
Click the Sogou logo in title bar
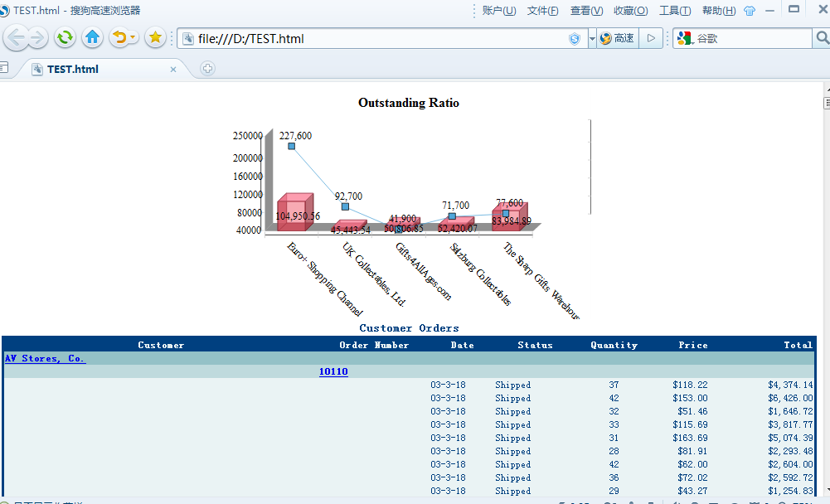coord(5,11)
